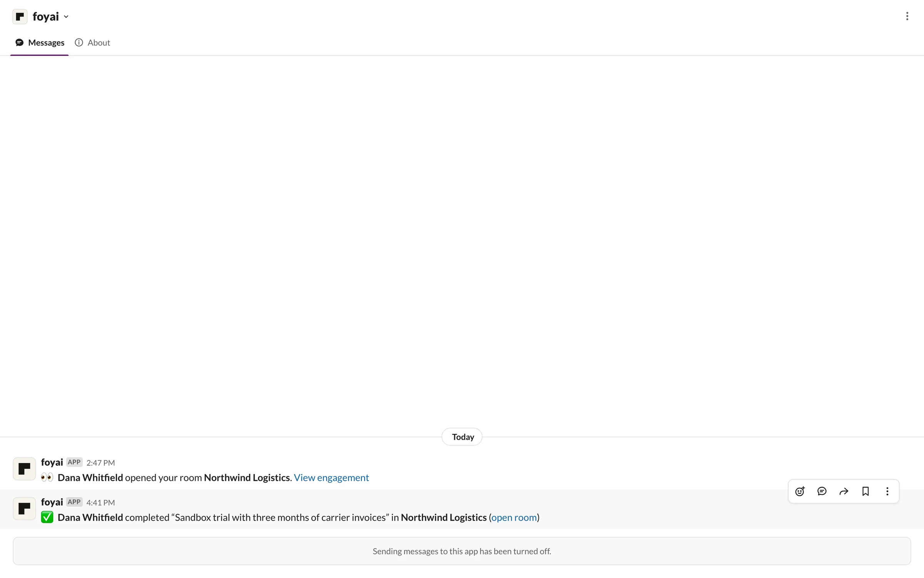Forward the message with the arrow icon
The image size is (924, 578).
coord(844,491)
